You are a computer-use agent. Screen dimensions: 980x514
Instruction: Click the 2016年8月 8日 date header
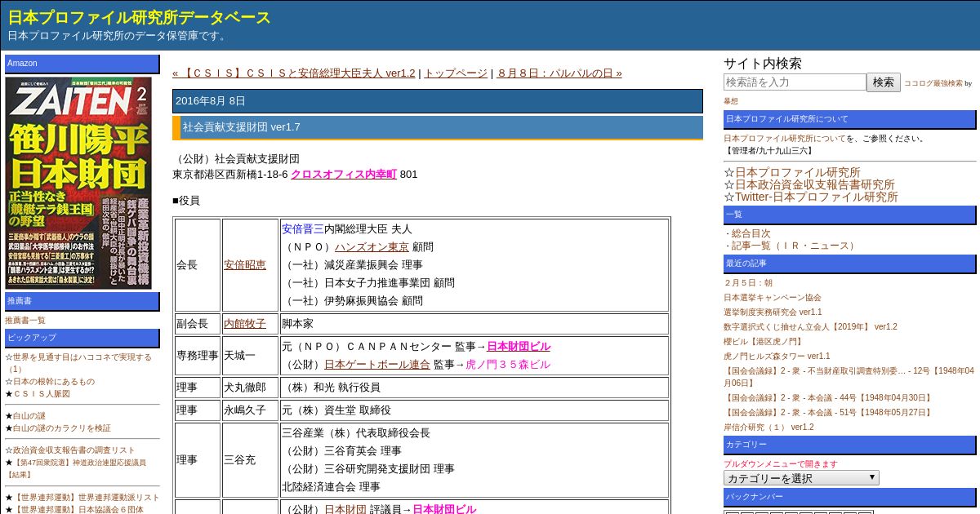[438, 101]
